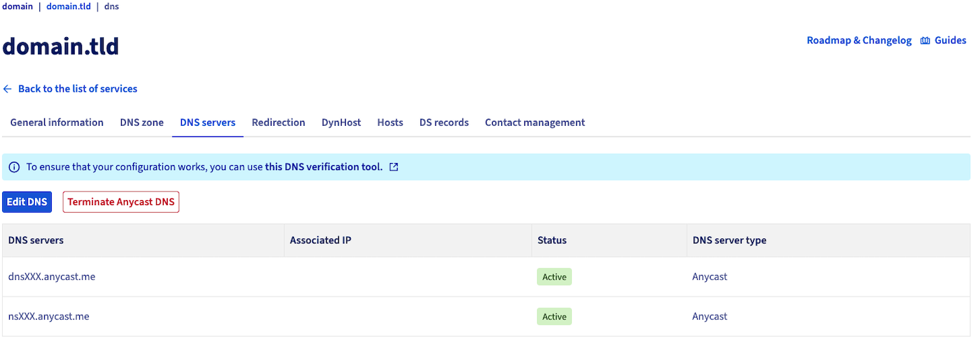Switch to DS records tab
The image size is (980, 342).
pyautogui.click(x=444, y=122)
